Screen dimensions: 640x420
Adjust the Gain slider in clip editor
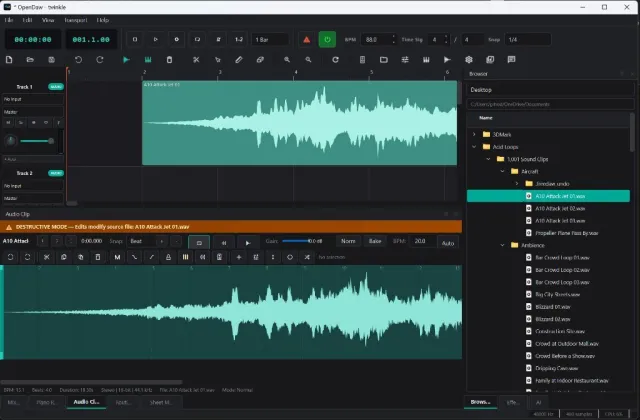tap(296, 241)
